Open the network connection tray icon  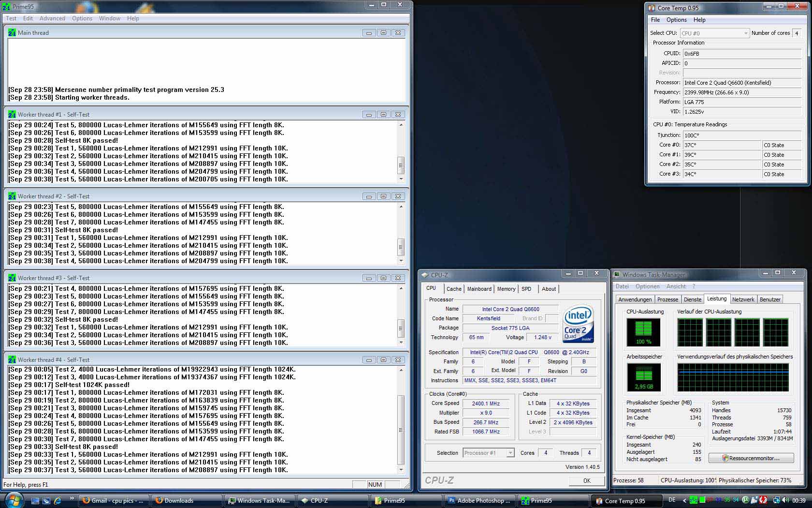776,500
